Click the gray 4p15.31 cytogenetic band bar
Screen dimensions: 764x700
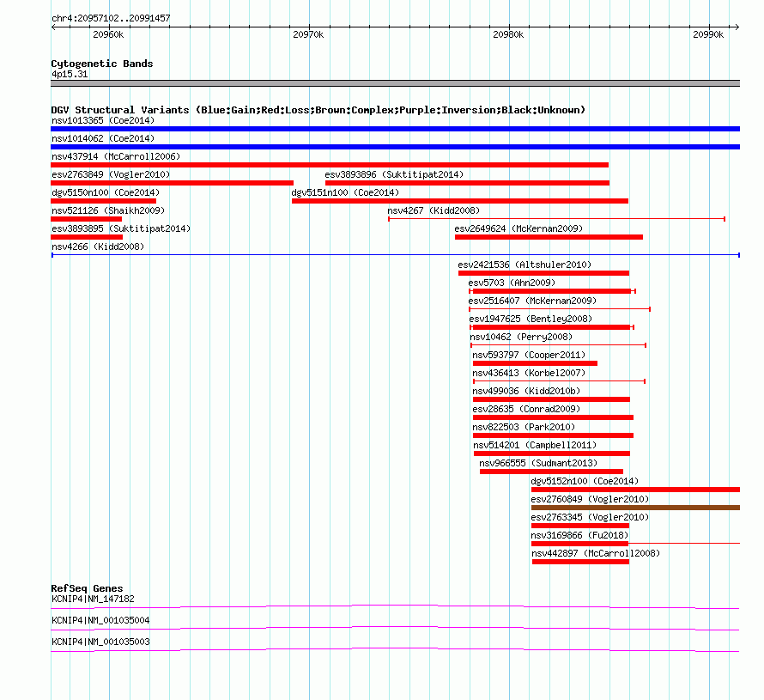pyautogui.click(x=395, y=83)
